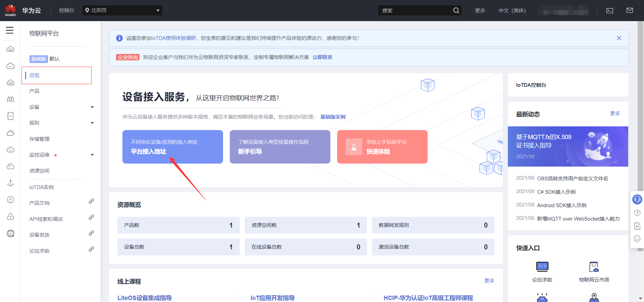Open external link icon beside 产品文档
Viewport: 644px width, 302px height.
click(91, 201)
